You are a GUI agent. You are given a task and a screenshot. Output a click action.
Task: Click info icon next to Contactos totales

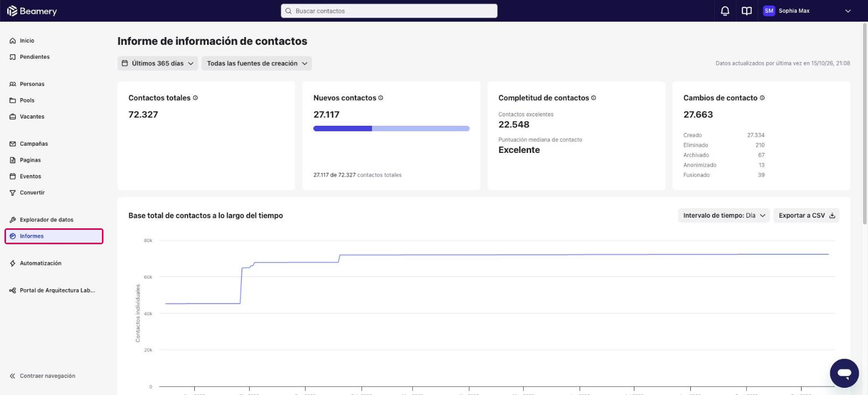pyautogui.click(x=195, y=98)
